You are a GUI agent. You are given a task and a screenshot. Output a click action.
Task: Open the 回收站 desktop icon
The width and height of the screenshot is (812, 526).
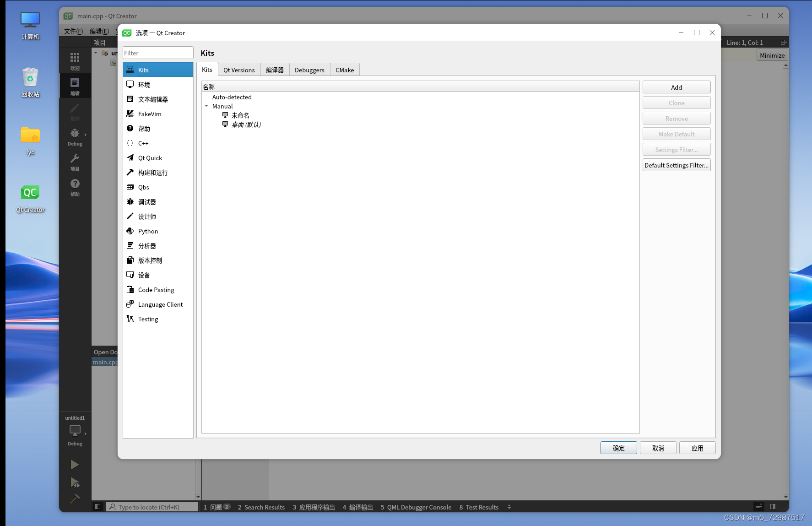[30, 82]
